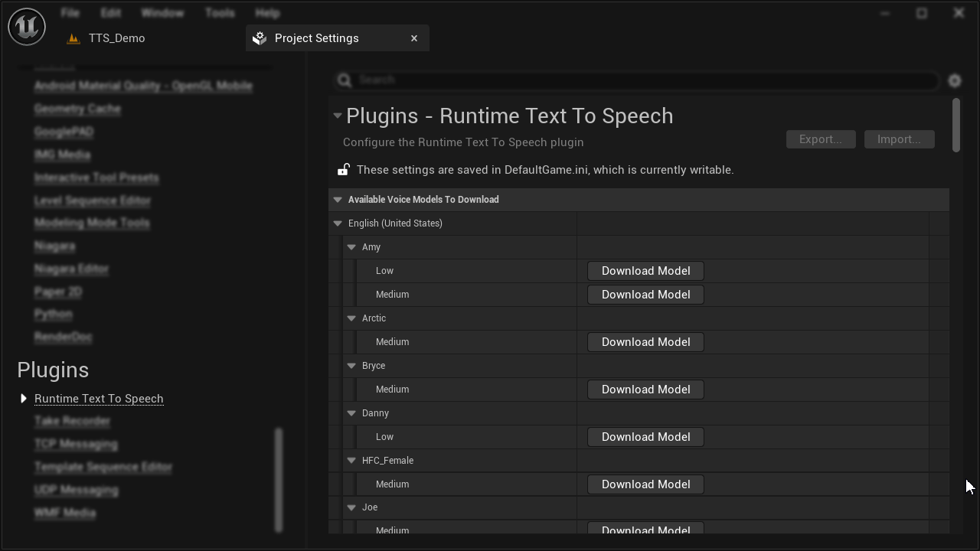Collapse the Plugins - Runtime Text To Speech header

click(338, 116)
